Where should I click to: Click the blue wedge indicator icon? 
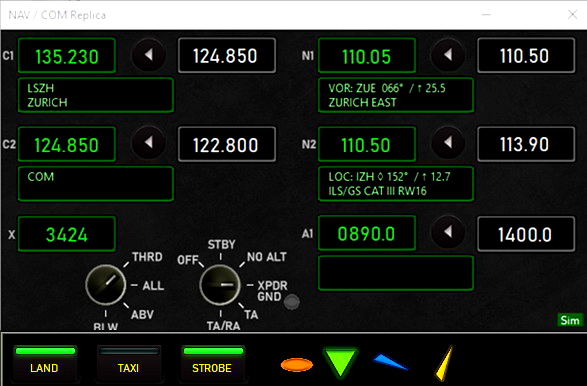tap(390, 361)
